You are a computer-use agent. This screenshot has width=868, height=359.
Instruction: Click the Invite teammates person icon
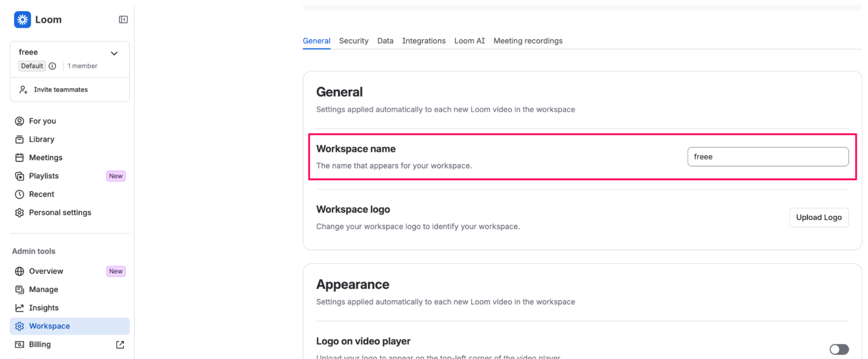pyautogui.click(x=23, y=90)
